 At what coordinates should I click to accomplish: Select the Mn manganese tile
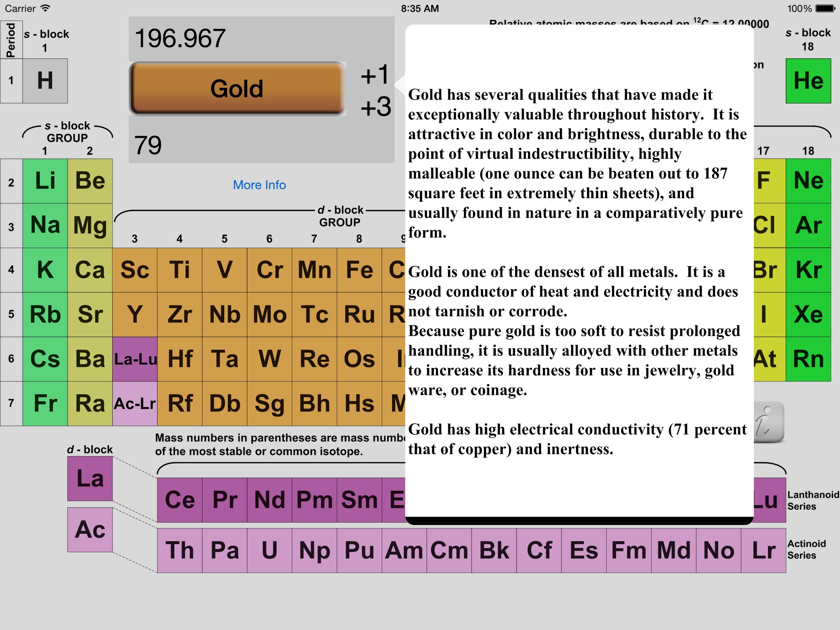click(x=315, y=270)
